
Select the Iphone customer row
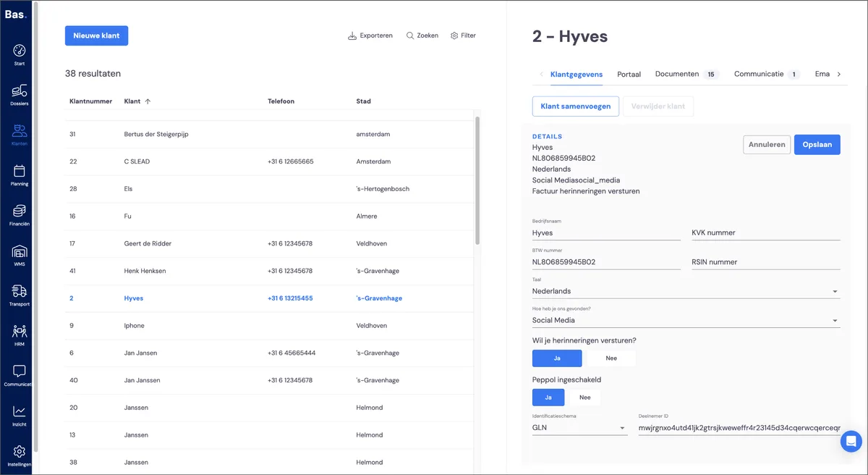click(269, 326)
